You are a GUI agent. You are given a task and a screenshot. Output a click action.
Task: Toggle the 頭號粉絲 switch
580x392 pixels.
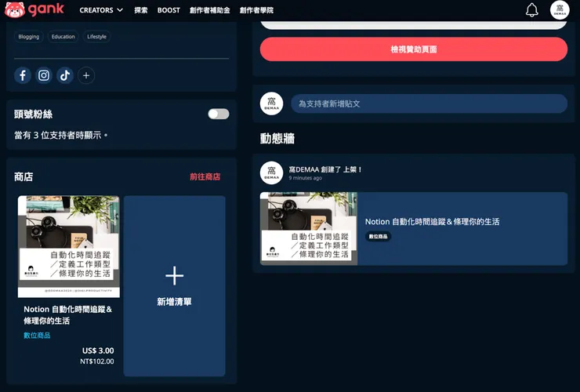tap(219, 114)
